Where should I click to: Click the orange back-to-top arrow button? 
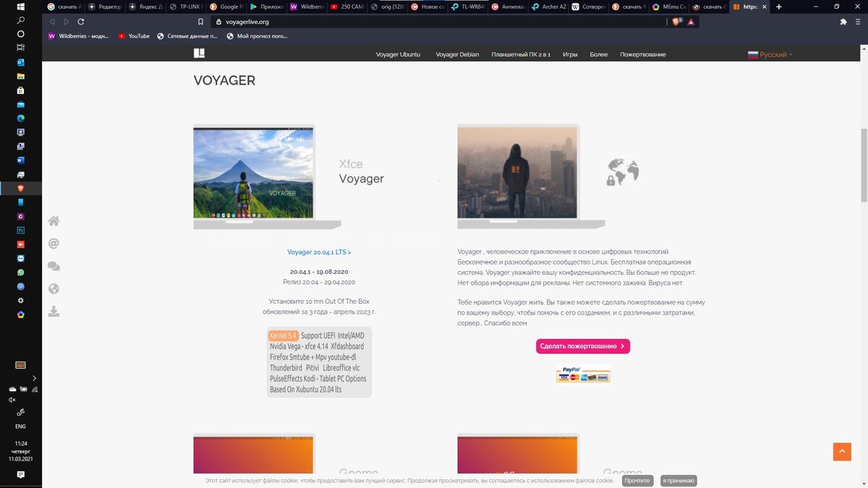[842, 451]
